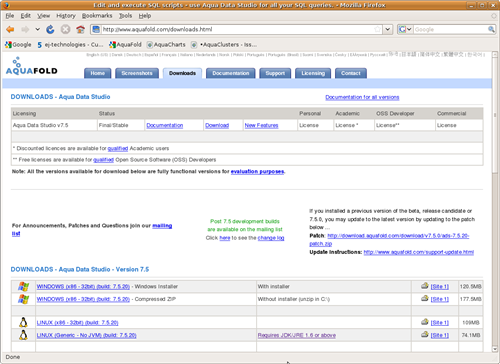
Task: Click qualified link for OSS Developers
Action: point(103,160)
